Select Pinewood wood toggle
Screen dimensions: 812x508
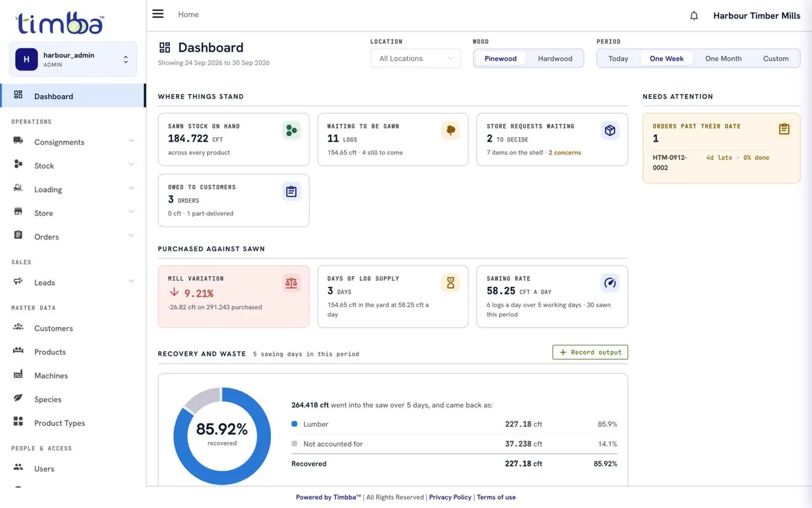click(501, 58)
